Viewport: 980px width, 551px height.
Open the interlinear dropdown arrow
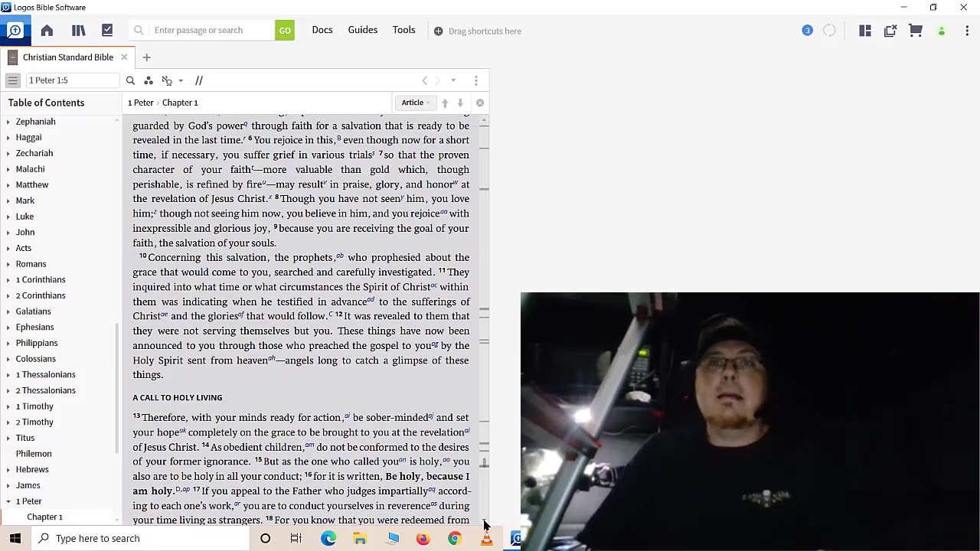click(181, 80)
